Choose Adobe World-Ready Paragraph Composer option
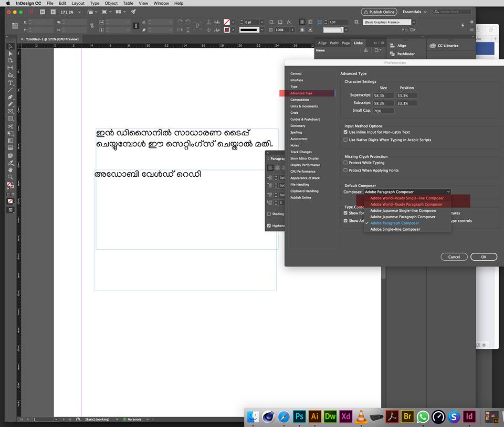Viewport: 504px width, 427px height. click(406, 204)
